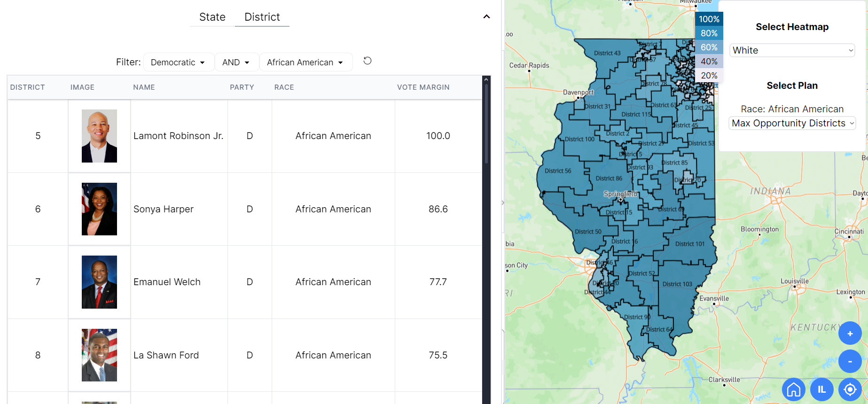Sort by the PARTY column header
868x404 pixels.
242,87
